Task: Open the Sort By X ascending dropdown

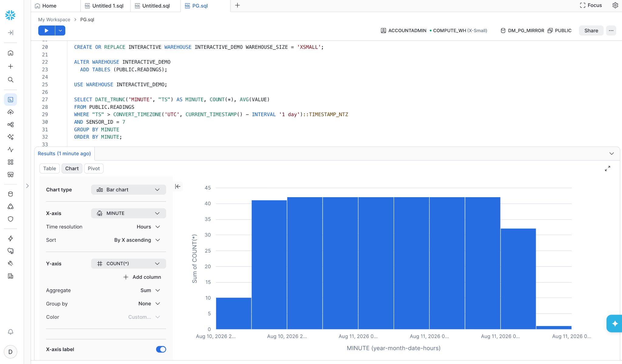Action: point(137,240)
